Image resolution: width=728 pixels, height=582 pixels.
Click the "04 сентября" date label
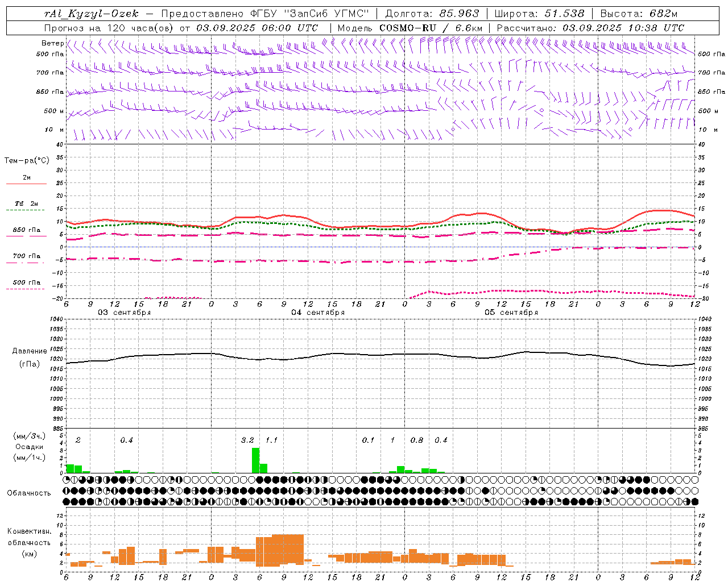318,313
